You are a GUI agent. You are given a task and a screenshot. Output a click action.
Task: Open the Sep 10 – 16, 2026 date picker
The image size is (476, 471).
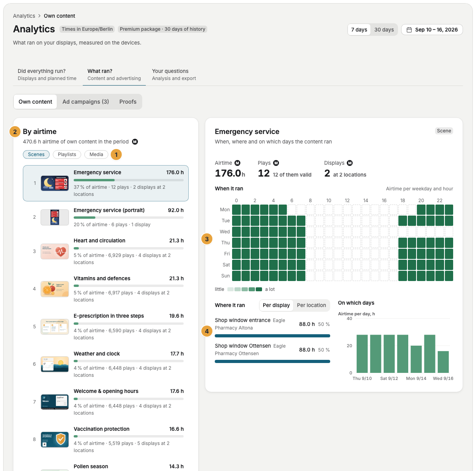click(x=432, y=30)
